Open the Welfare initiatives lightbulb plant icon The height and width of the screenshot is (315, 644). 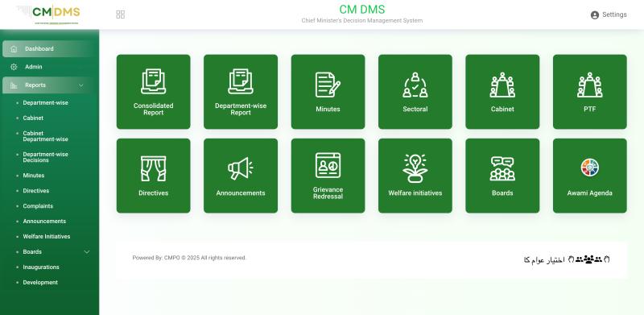[x=415, y=168]
